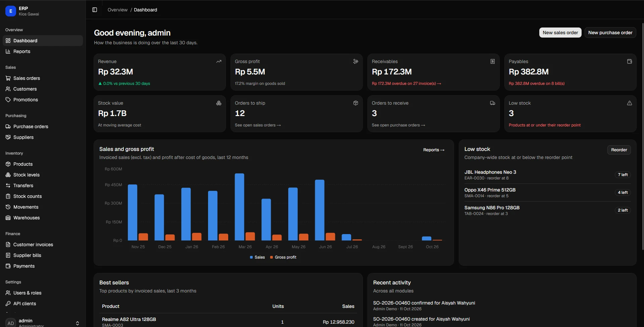This screenshot has width=644, height=327.
Task: Click the Warehouses building icon
Action: pos(8,218)
